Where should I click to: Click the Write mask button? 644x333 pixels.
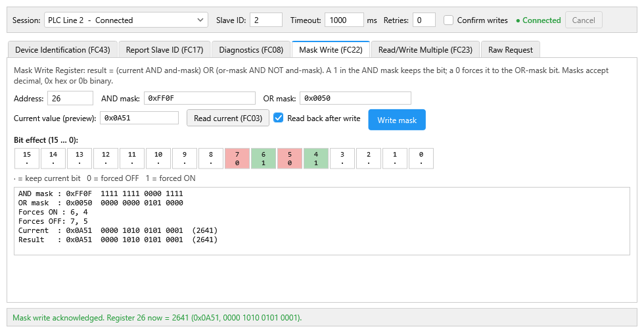(397, 120)
